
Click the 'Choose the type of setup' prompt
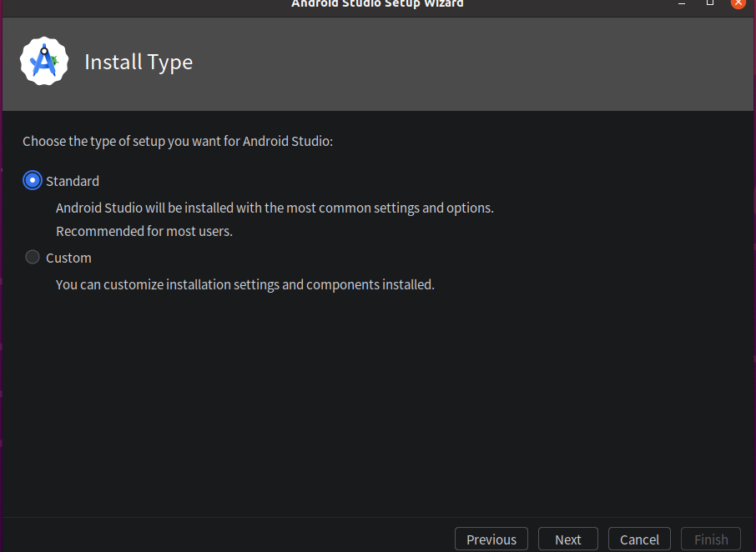pos(178,141)
